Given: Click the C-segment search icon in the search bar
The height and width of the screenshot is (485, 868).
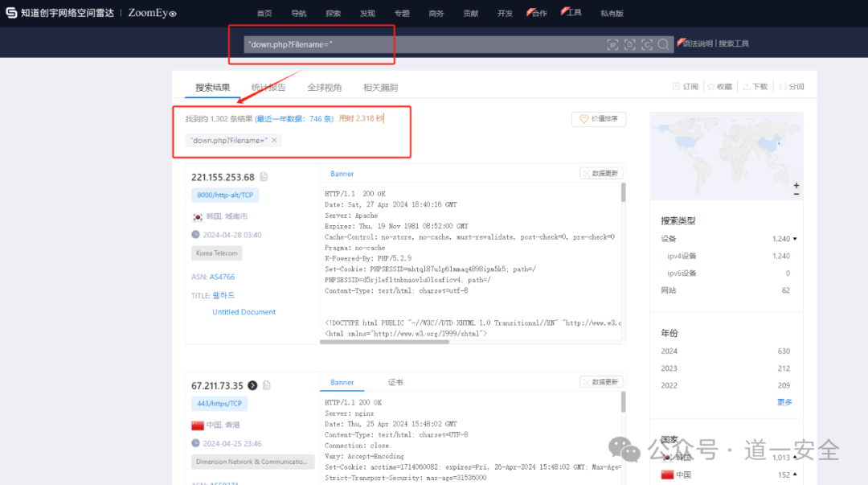Looking at the screenshot, I should pyautogui.click(x=646, y=45).
